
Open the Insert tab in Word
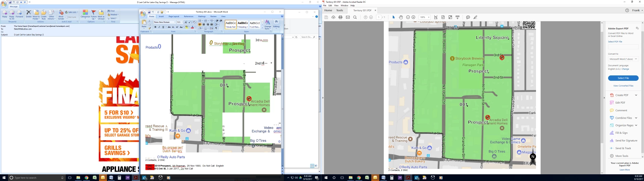click(x=161, y=16)
